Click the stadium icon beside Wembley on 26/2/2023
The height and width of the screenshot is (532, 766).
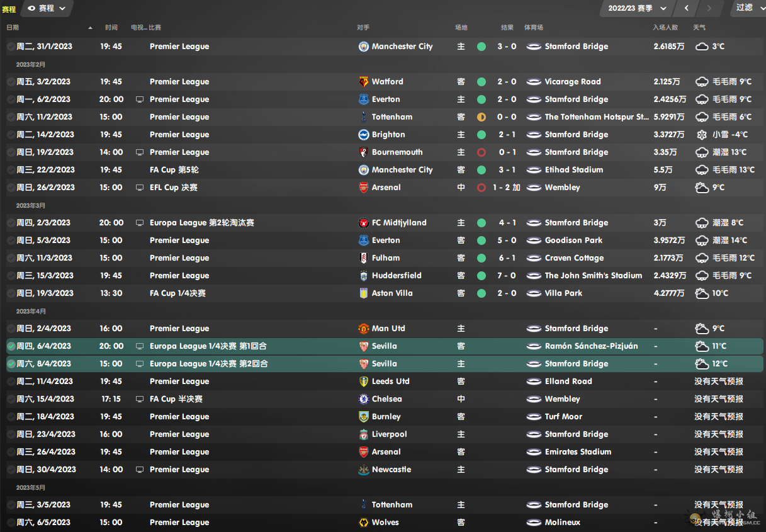(x=534, y=188)
